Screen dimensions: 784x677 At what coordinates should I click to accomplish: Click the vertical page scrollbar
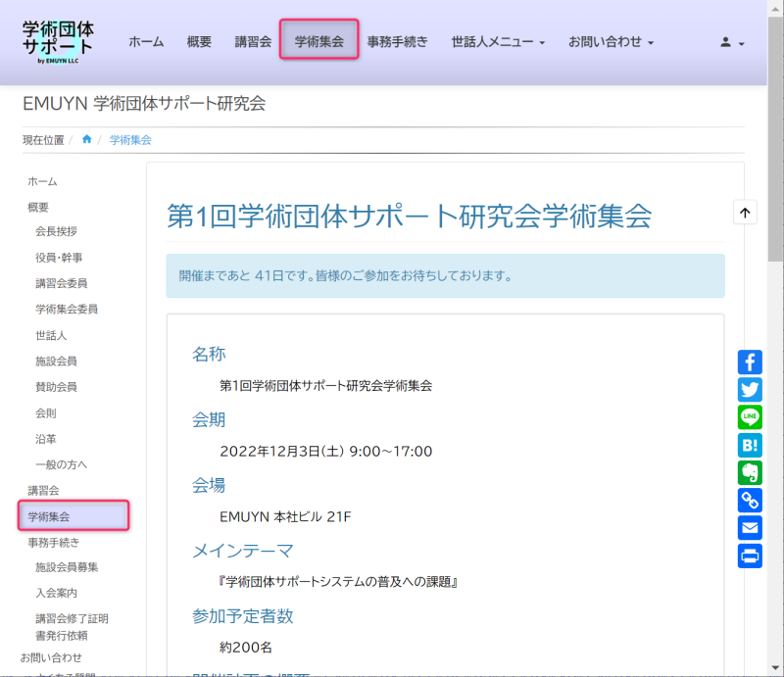click(x=775, y=294)
